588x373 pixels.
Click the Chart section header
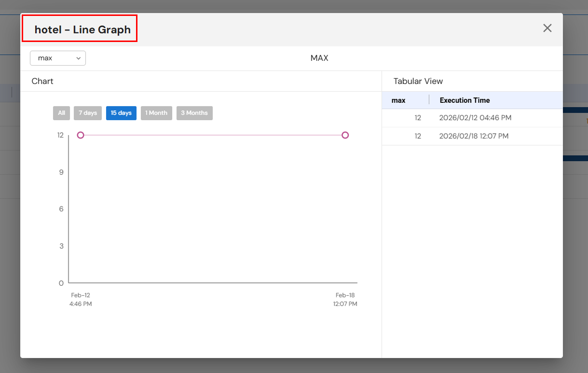(42, 81)
